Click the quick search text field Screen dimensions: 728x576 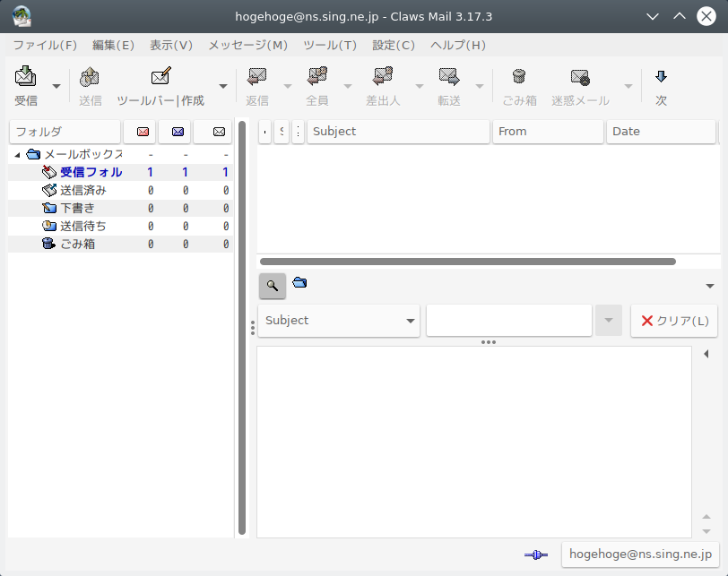[x=509, y=321]
